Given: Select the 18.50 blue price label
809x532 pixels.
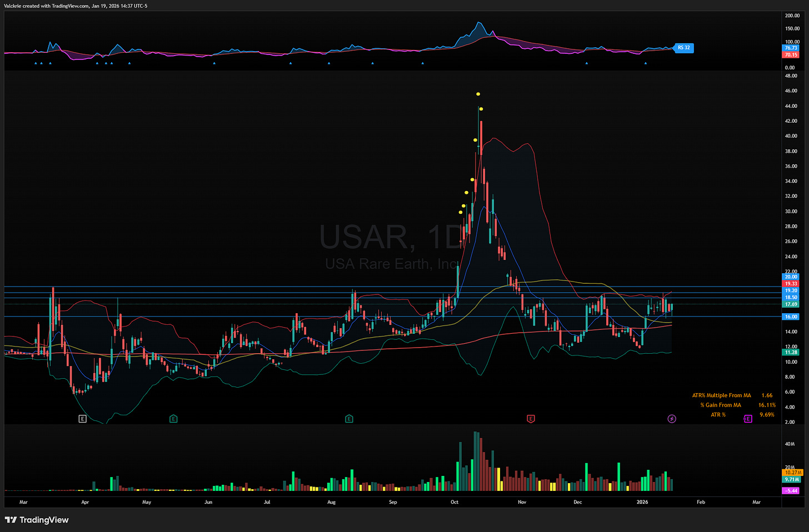Looking at the screenshot, I should point(791,298).
